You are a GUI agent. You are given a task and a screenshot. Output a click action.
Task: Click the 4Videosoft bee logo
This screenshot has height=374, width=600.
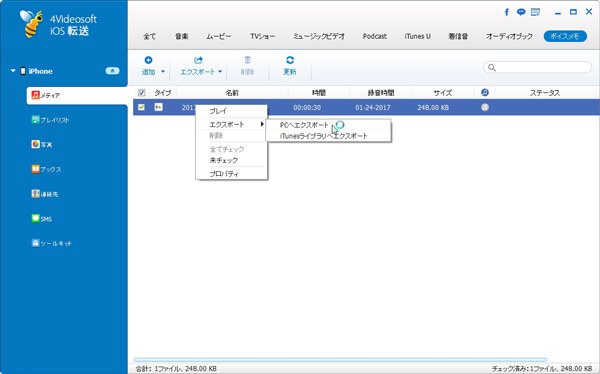coord(32,24)
